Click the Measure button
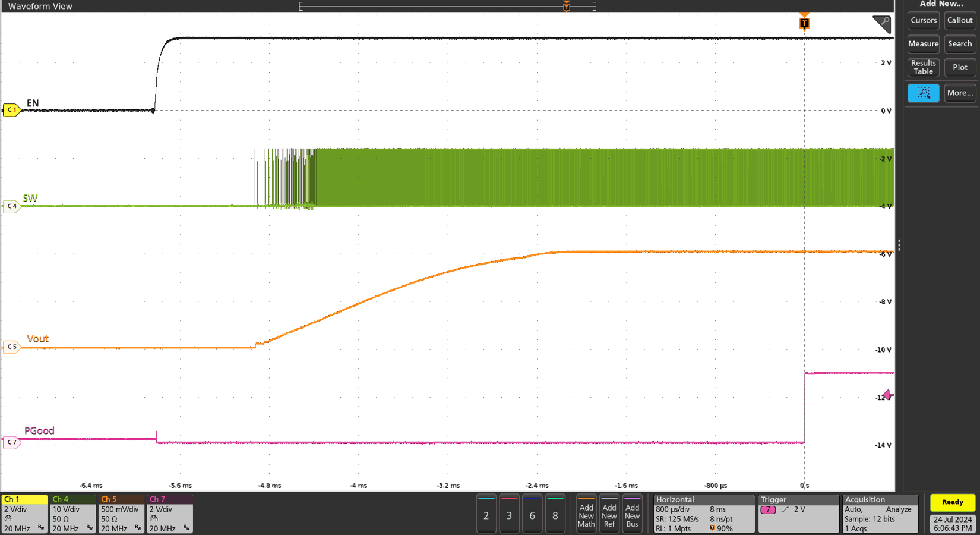 (923, 44)
